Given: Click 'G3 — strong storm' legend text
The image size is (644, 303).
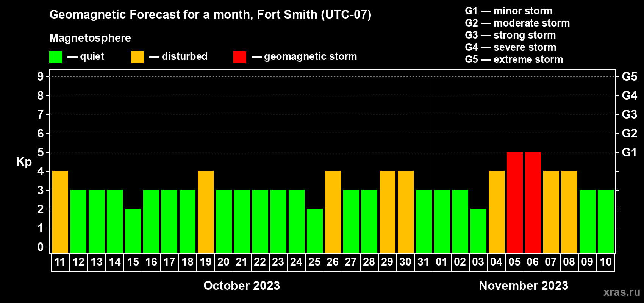Looking at the screenshot, I should (511, 35).
